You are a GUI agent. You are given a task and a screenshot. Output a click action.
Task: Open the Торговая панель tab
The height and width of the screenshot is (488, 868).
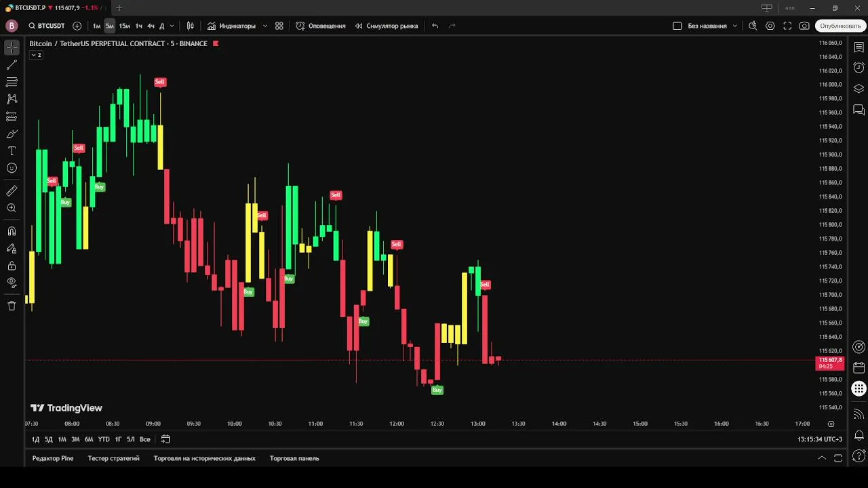(x=294, y=458)
